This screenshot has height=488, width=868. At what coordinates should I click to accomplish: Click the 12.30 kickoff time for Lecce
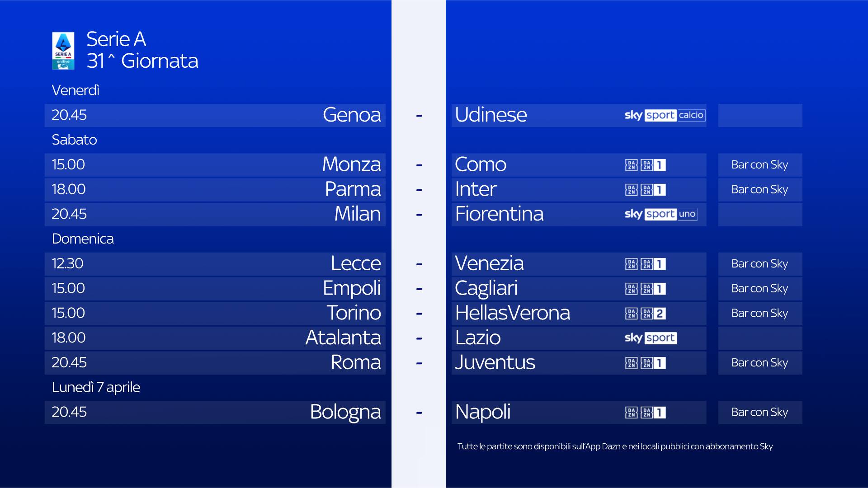pos(67,263)
